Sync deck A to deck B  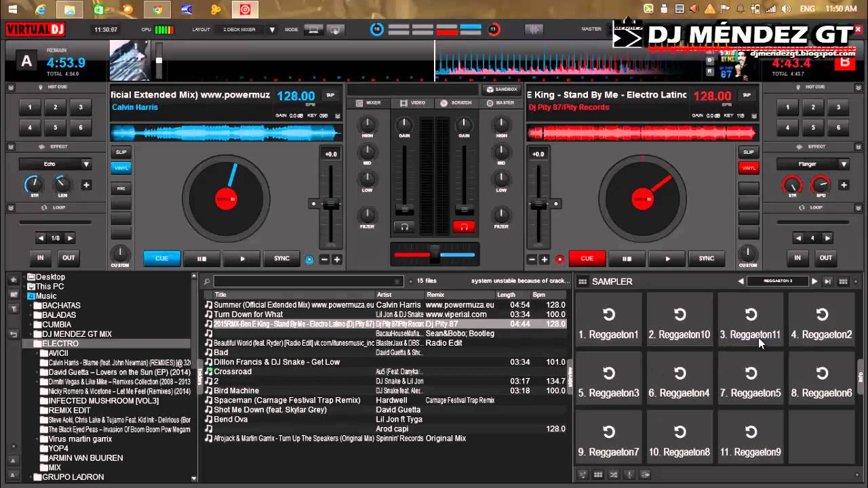click(x=281, y=258)
